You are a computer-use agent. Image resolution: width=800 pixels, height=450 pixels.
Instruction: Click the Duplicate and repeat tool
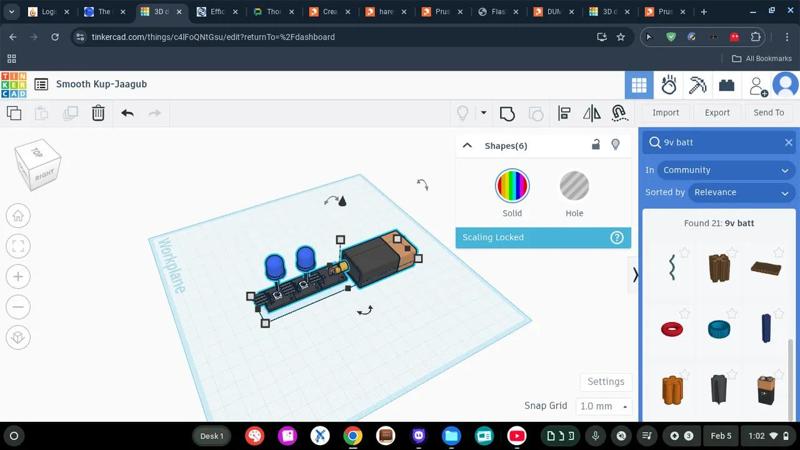[x=70, y=113]
